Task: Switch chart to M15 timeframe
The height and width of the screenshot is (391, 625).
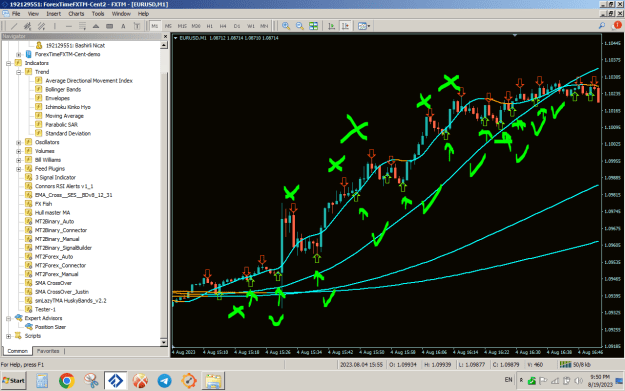Action: click(x=182, y=26)
